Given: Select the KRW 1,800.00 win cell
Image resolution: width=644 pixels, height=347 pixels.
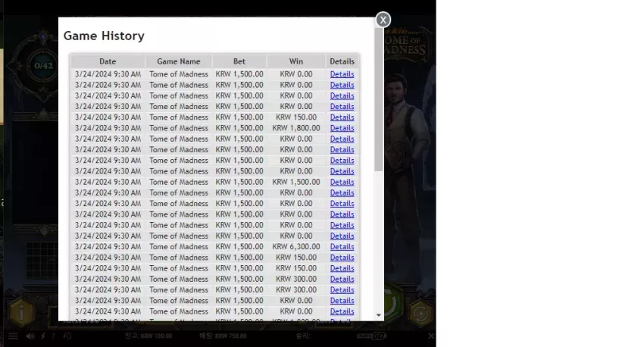Looking at the screenshot, I should coord(295,128).
